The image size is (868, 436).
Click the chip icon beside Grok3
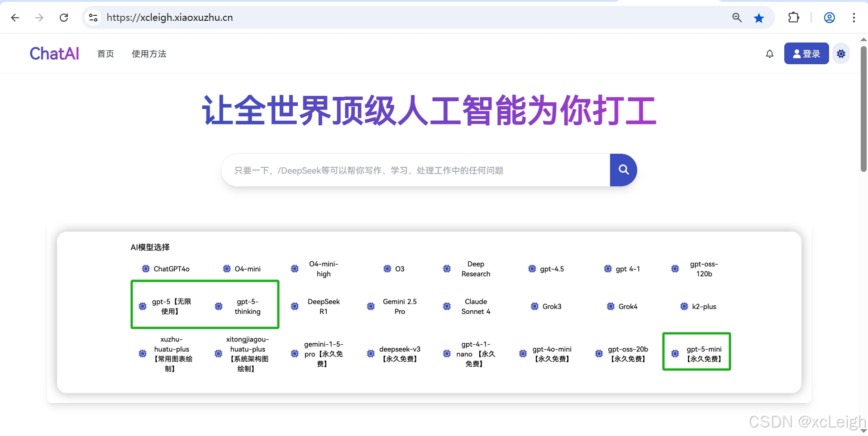pyautogui.click(x=534, y=306)
